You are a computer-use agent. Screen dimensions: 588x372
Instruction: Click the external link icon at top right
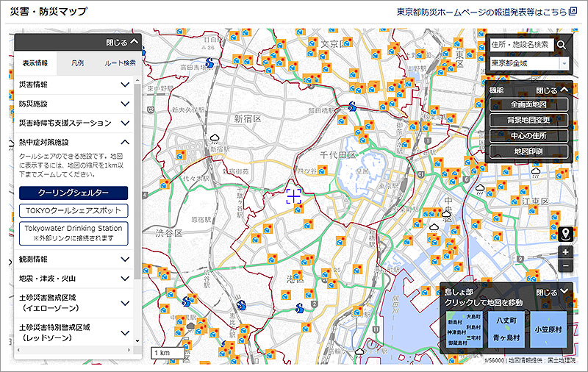(573, 12)
